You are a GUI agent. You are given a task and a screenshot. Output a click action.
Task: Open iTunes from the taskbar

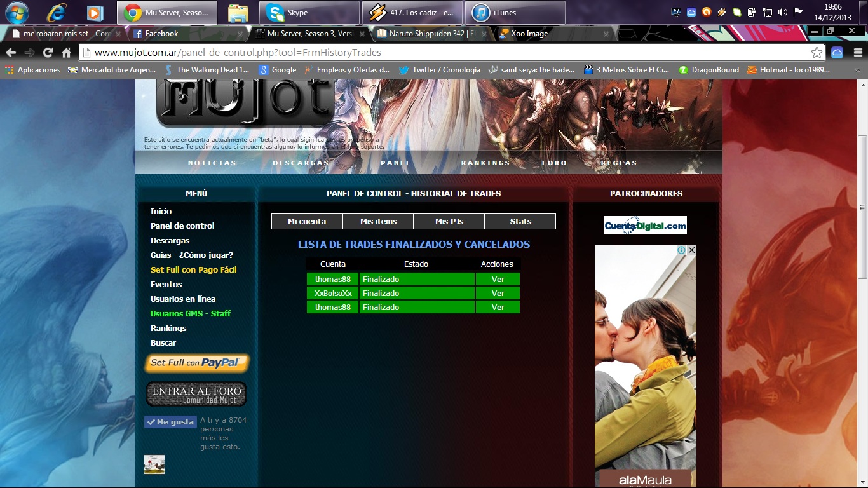coord(515,13)
